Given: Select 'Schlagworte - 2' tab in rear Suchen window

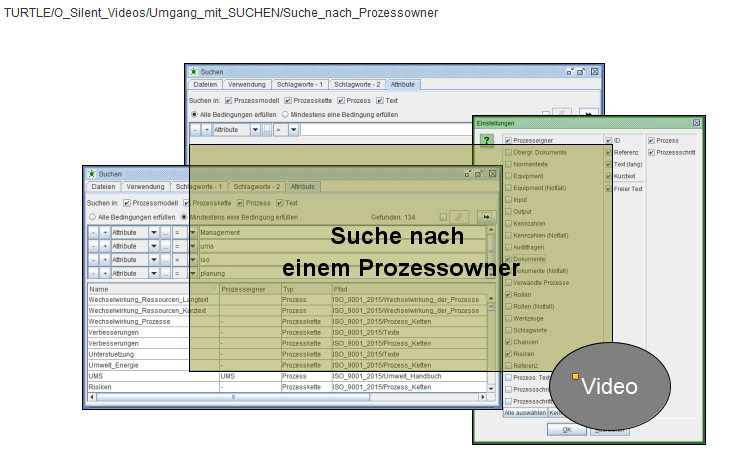Looking at the screenshot, I should click(357, 84).
